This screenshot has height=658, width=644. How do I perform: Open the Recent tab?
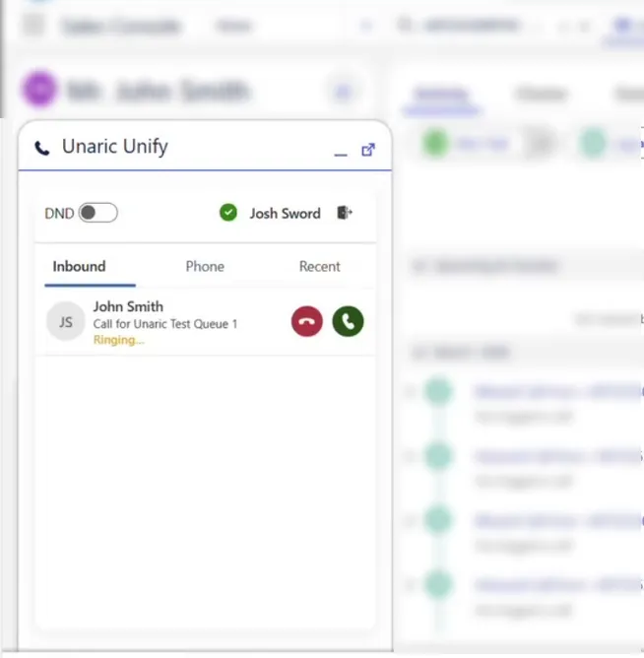pyautogui.click(x=320, y=267)
